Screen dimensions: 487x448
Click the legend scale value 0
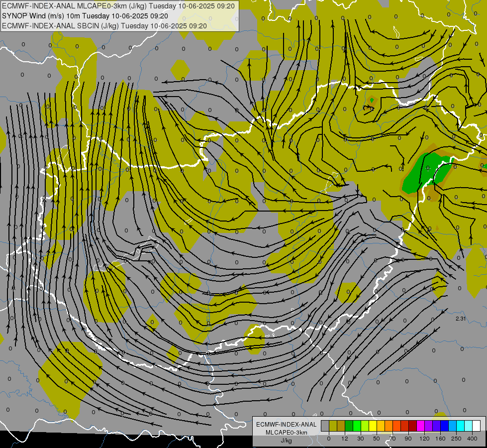(329, 439)
